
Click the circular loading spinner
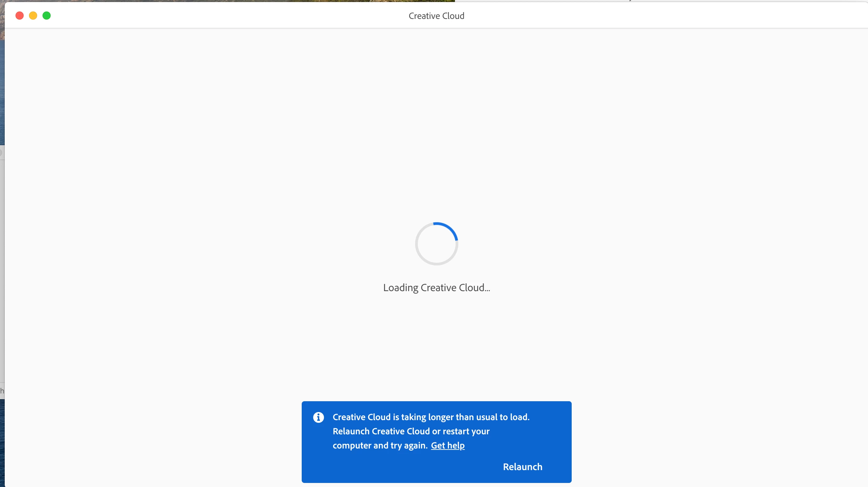[436, 244]
